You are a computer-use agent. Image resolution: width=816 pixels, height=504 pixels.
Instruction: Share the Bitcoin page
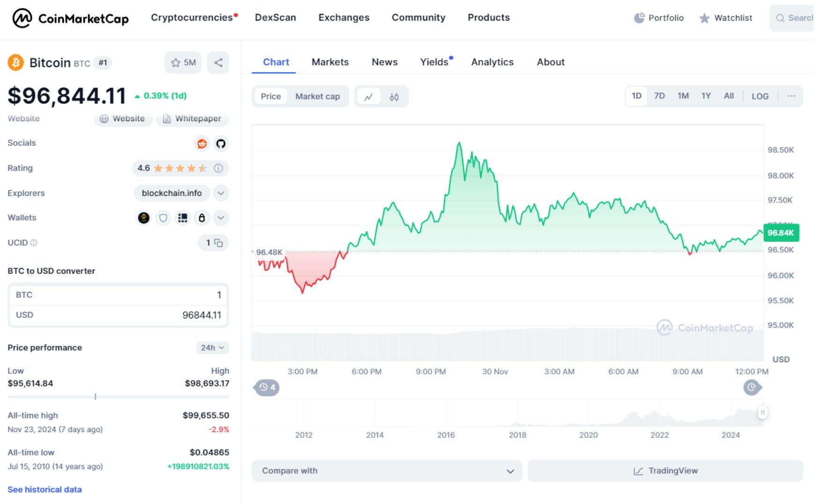pyautogui.click(x=218, y=62)
